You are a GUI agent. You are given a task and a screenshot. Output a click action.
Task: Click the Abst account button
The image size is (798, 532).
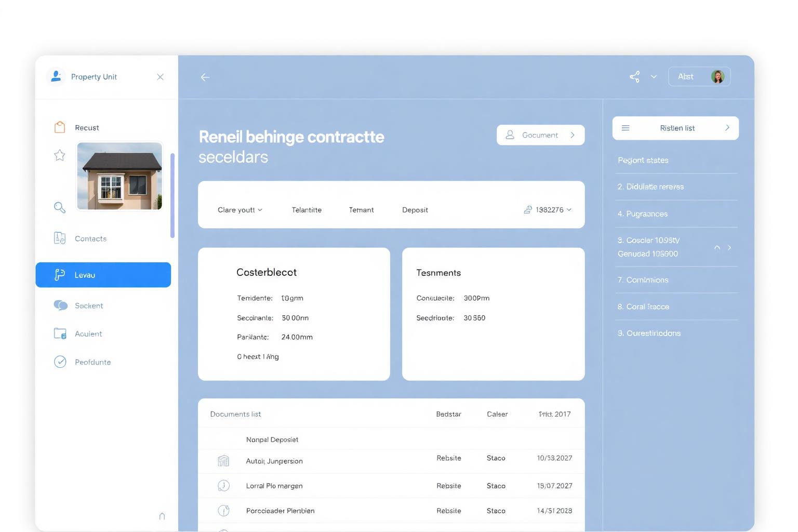[699, 77]
